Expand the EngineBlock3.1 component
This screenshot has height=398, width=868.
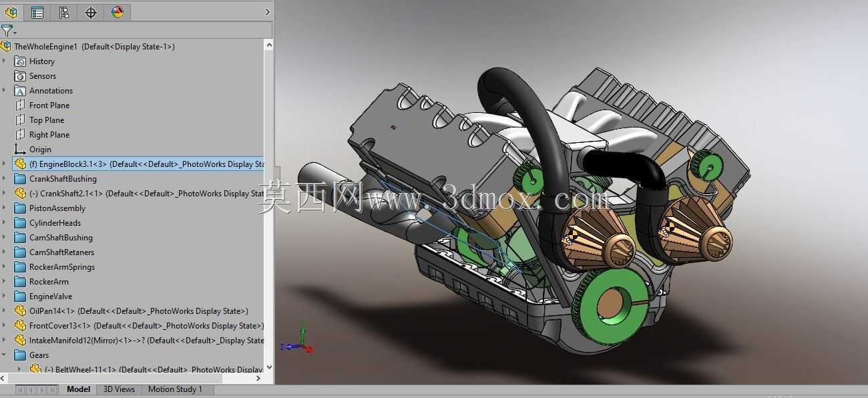tap(4, 164)
